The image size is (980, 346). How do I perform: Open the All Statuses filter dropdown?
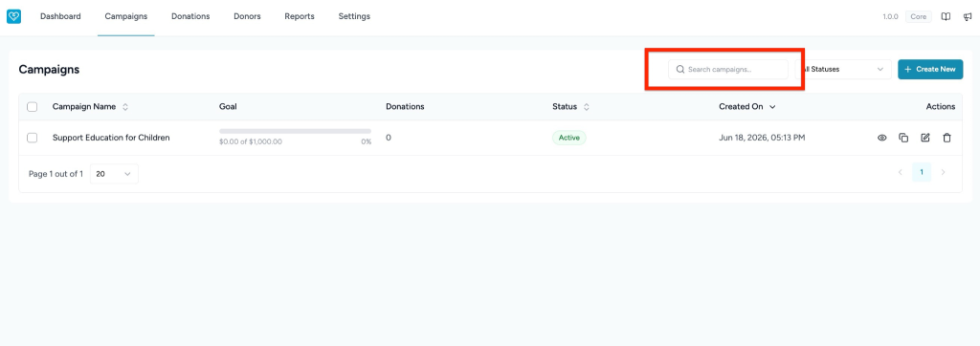coord(844,70)
